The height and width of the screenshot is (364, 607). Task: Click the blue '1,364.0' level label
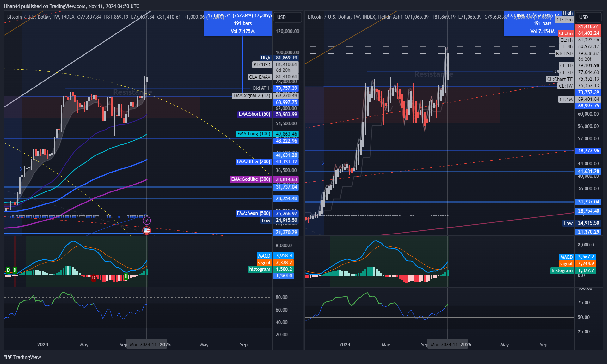[x=284, y=276]
